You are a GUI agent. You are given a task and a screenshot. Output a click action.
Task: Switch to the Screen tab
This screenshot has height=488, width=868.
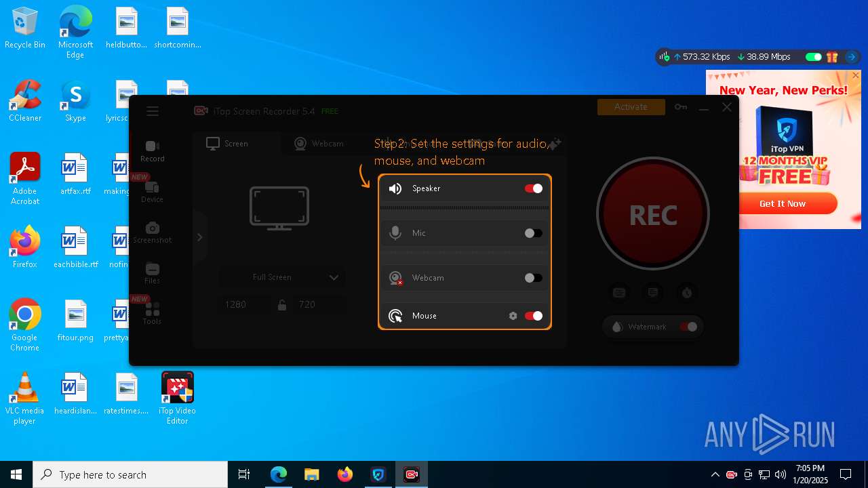[236, 144]
